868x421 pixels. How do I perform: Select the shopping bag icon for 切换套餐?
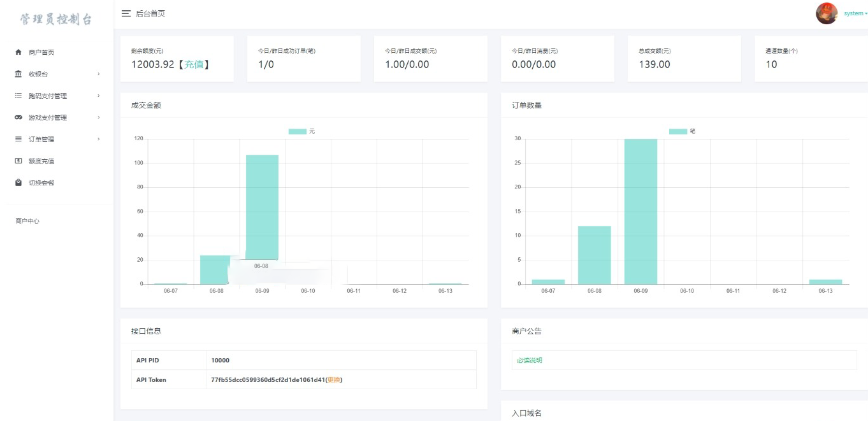pyautogui.click(x=18, y=183)
